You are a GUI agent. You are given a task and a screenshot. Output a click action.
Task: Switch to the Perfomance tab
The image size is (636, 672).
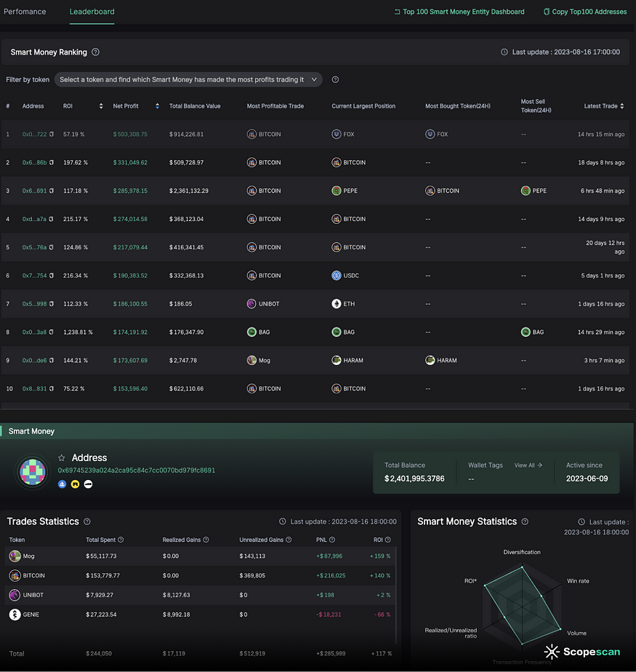25,12
